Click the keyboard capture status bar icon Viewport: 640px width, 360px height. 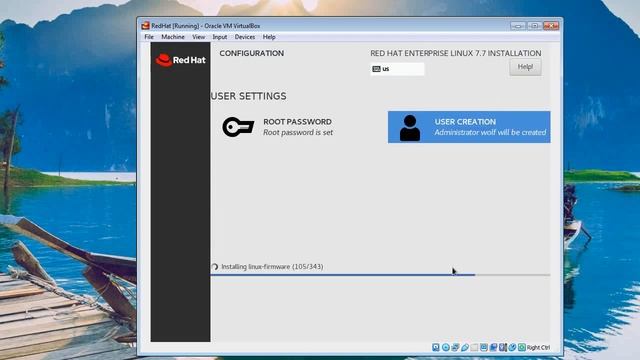click(x=522, y=347)
